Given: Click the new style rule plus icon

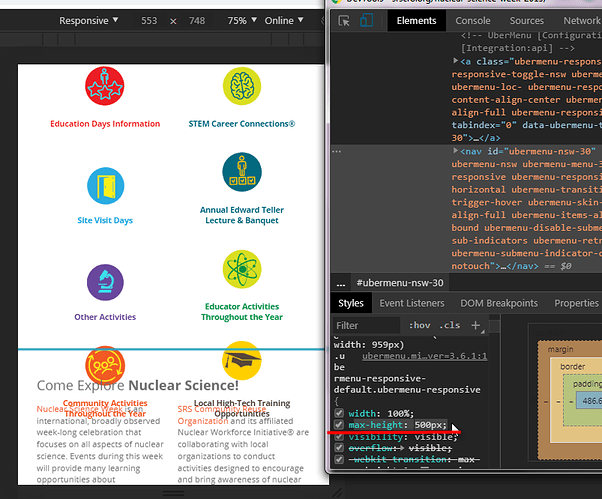Looking at the screenshot, I should (476, 325).
